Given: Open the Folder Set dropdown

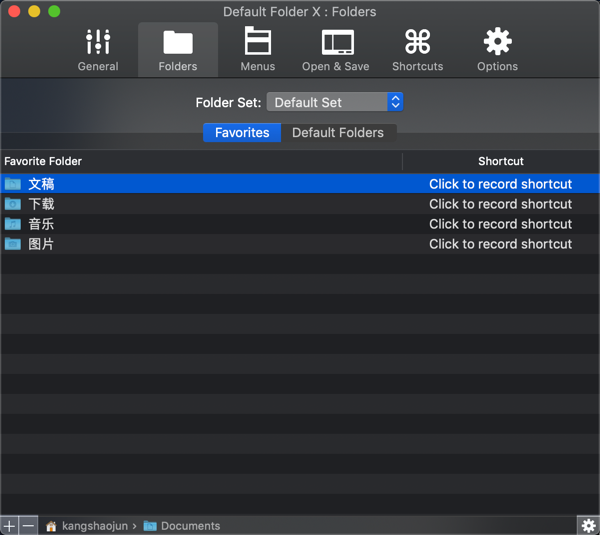Looking at the screenshot, I should pos(335,102).
